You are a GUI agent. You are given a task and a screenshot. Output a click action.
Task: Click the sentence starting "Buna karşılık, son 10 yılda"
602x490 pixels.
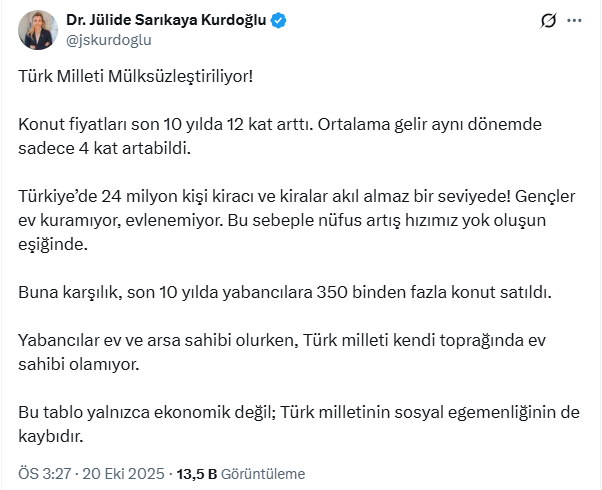(284, 292)
